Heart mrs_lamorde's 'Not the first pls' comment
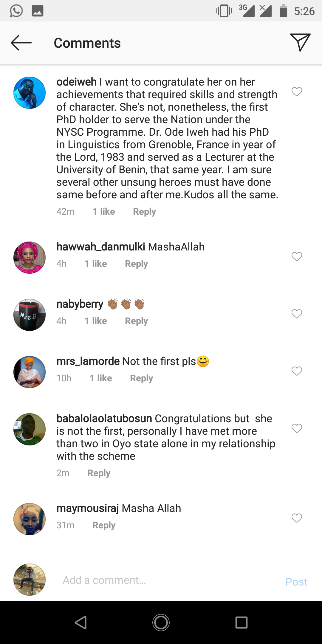This screenshot has height=644, width=322. [297, 371]
